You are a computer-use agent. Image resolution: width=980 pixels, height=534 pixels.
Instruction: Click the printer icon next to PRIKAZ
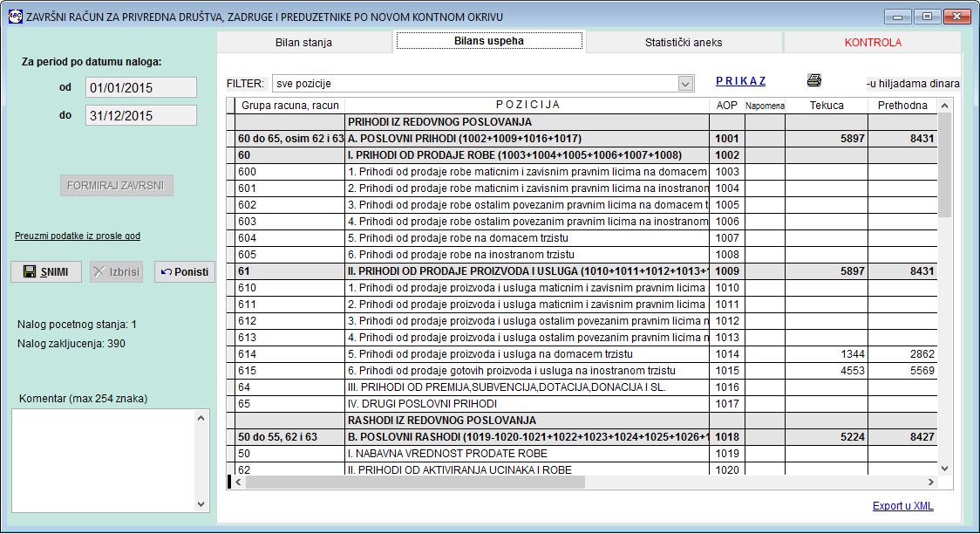click(813, 80)
